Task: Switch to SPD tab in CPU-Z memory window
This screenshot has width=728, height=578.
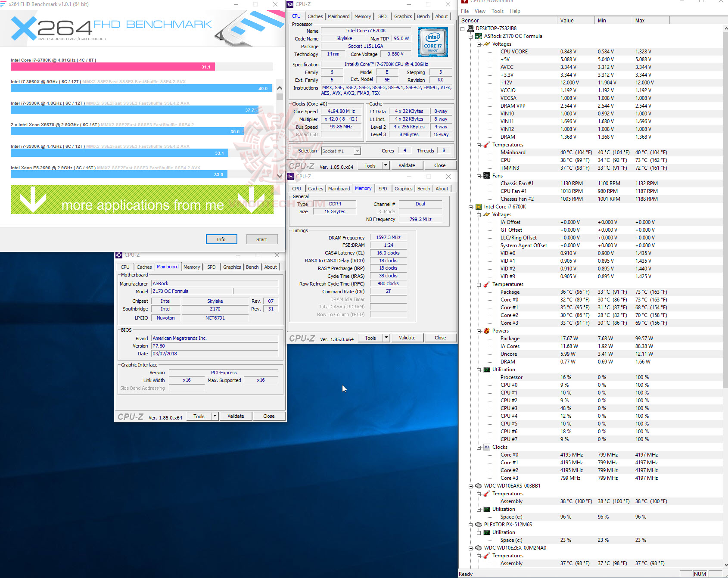Action: pyautogui.click(x=383, y=189)
